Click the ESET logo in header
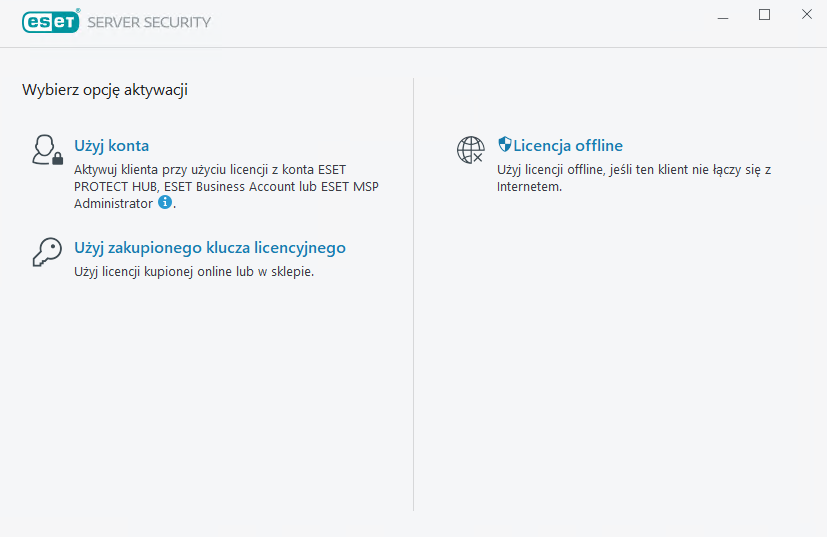Image resolution: width=827 pixels, height=537 pixels. coord(51,22)
